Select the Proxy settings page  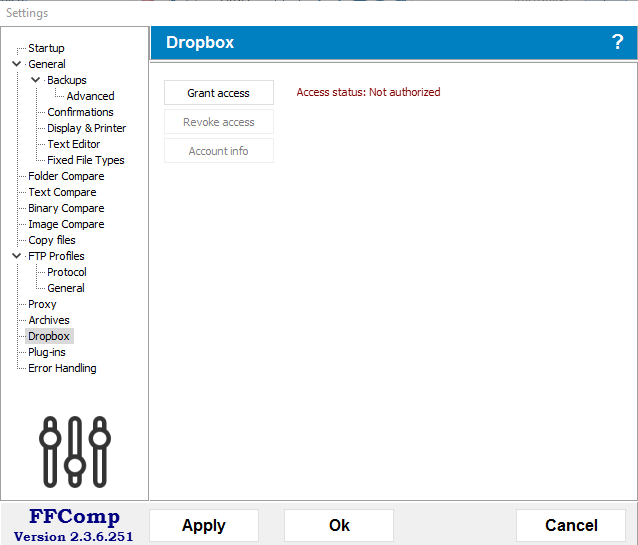(x=42, y=304)
